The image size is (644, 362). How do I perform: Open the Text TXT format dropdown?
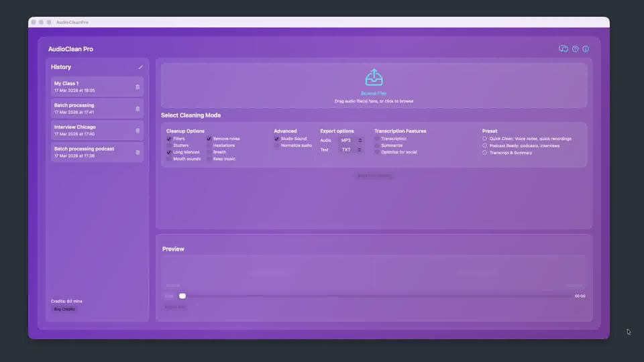(351, 150)
